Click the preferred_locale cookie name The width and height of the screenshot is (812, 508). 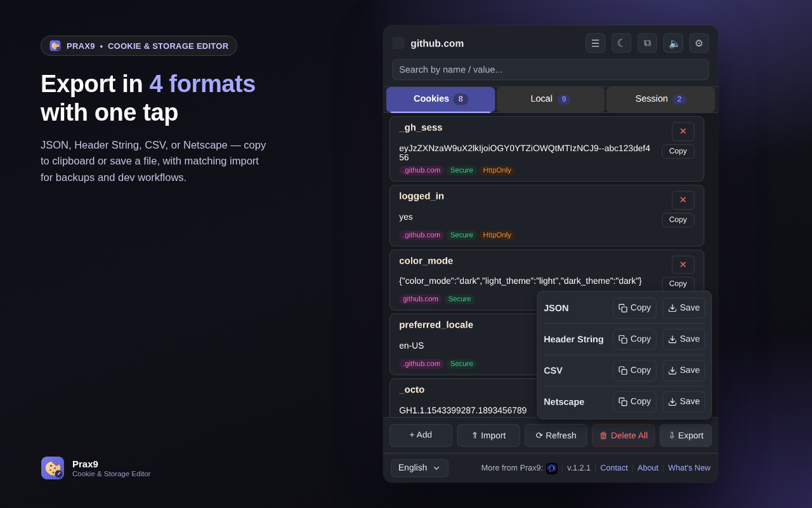click(x=436, y=325)
